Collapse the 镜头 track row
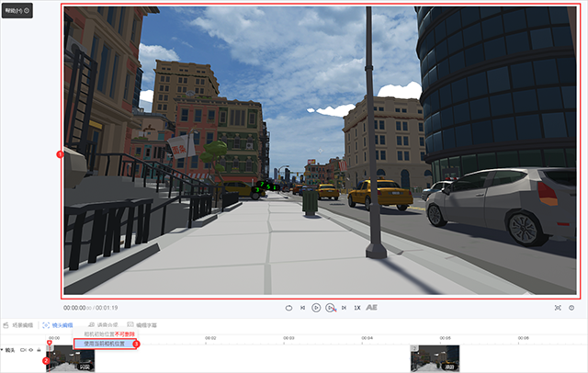Image resolution: width=588 pixels, height=373 pixels. click(2, 350)
